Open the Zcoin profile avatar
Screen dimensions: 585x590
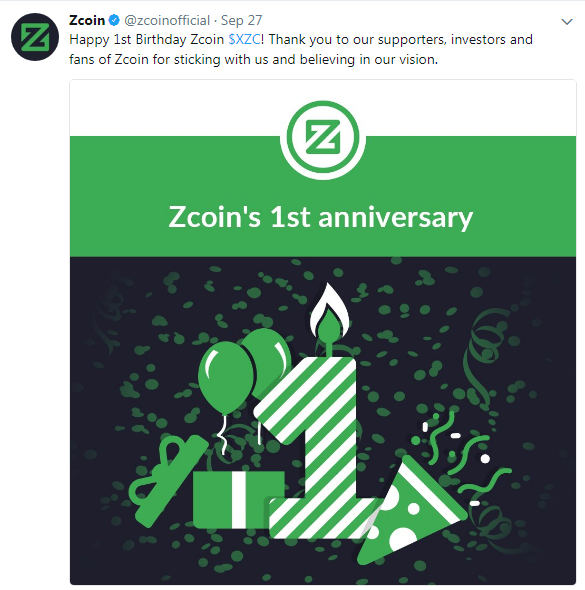click(x=35, y=37)
